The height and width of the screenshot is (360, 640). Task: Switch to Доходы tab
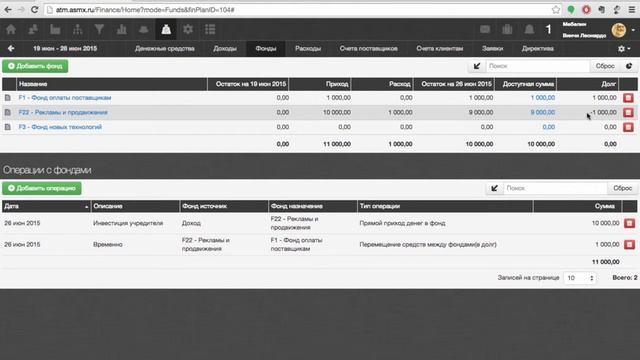(225, 49)
